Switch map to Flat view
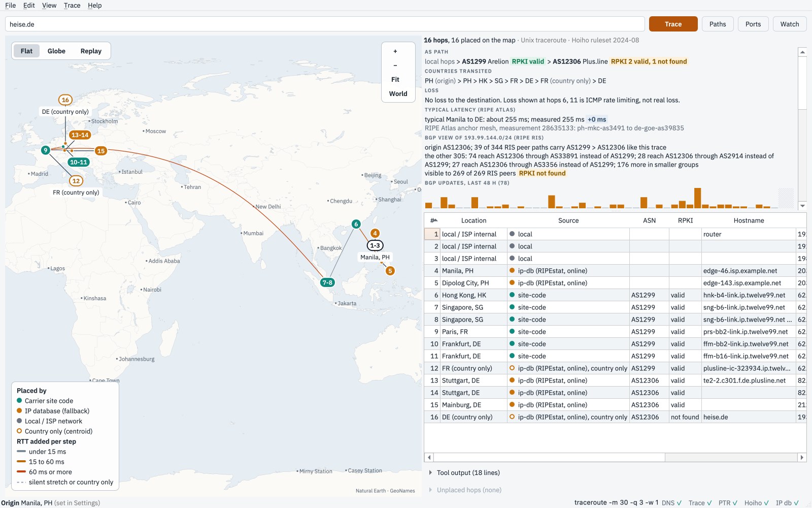Viewport: 812px width, 508px height. coord(26,51)
